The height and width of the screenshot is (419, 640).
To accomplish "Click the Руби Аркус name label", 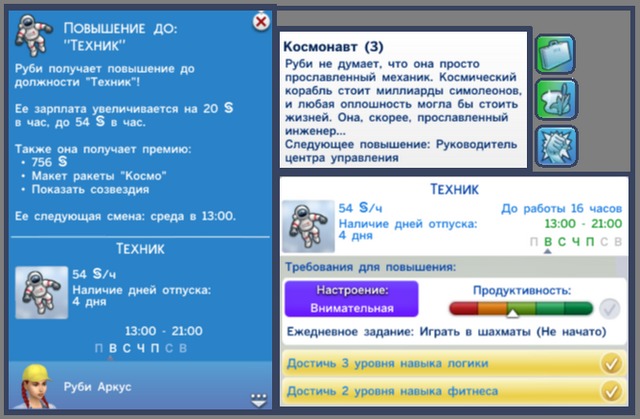I will [x=98, y=387].
